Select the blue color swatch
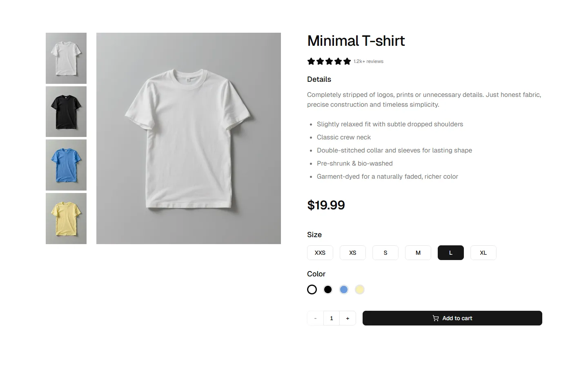 point(344,289)
